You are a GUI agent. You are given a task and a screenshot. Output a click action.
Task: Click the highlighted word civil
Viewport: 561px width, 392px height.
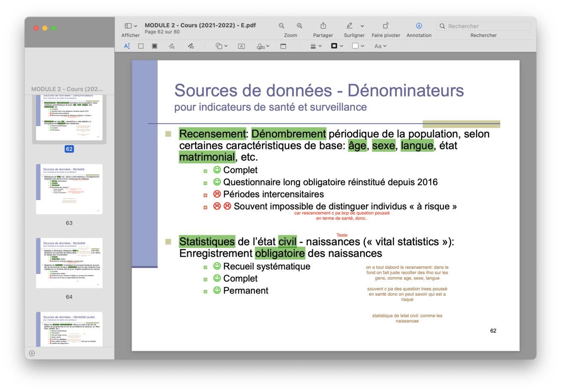pyautogui.click(x=287, y=241)
